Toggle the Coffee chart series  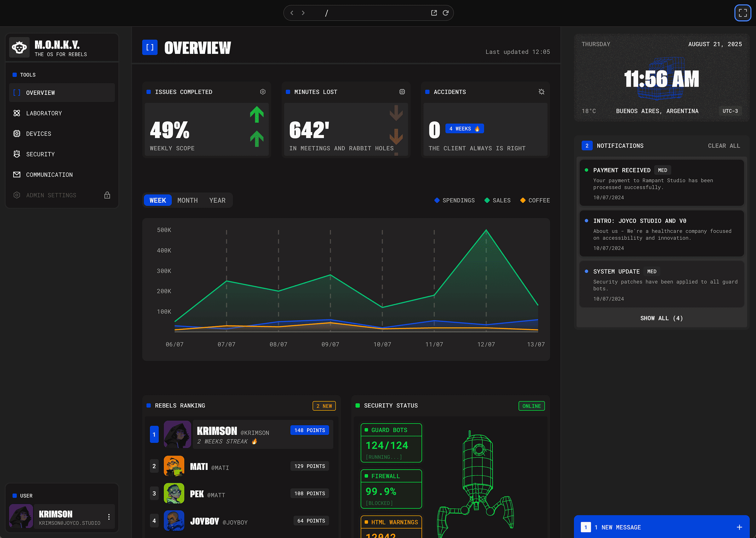pos(535,200)
